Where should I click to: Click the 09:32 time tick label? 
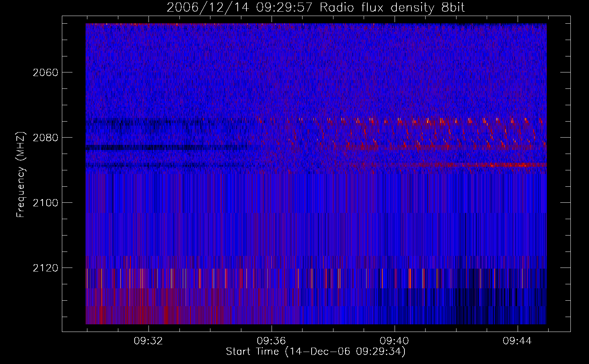pyautogui.click(x=148, y=341)
